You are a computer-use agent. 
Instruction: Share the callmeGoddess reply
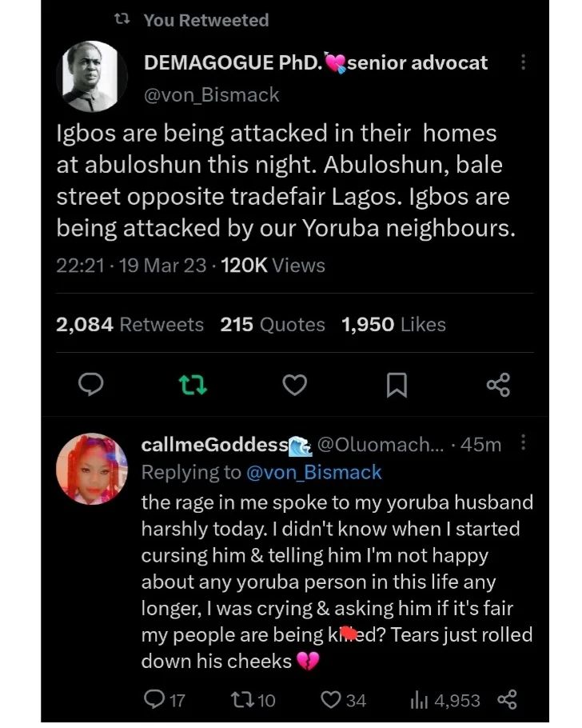tap(508, 701)
